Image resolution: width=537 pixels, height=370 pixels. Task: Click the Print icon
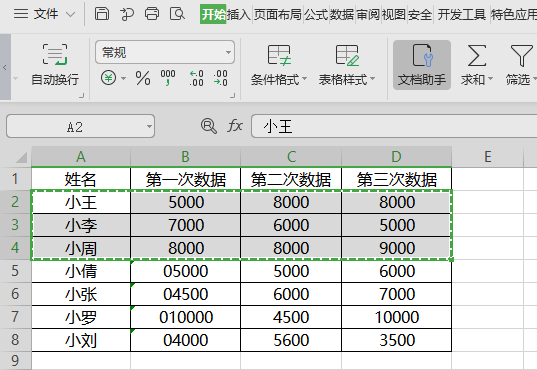pos(152,14)
